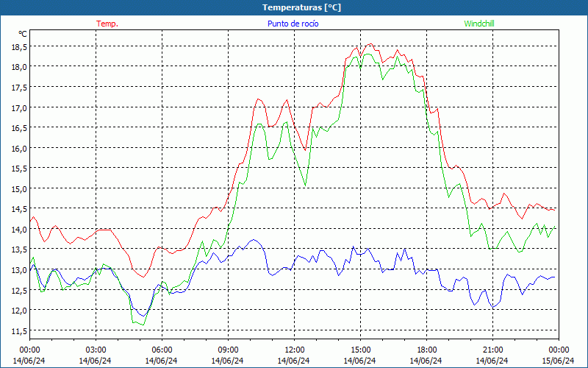Click the 18,0 value on the temperature axis
This screenshot has width=588, height=368.
tap(20, 67)
